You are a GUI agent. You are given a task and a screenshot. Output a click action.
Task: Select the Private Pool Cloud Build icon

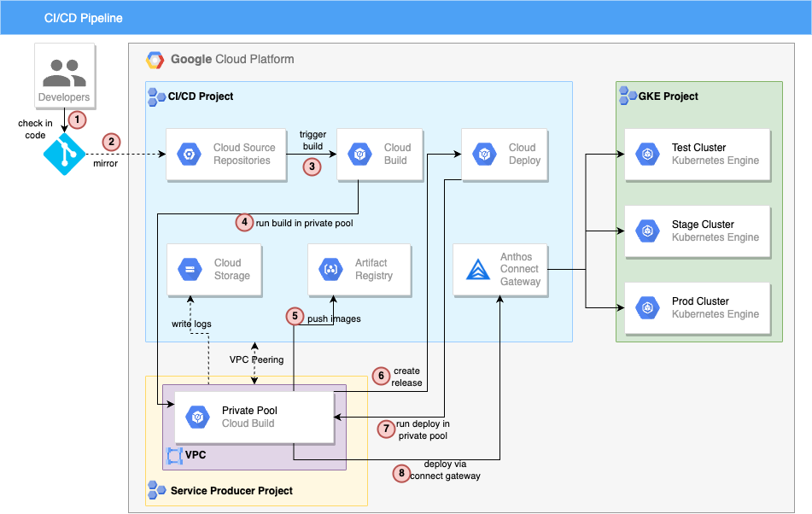click(197, 418)
